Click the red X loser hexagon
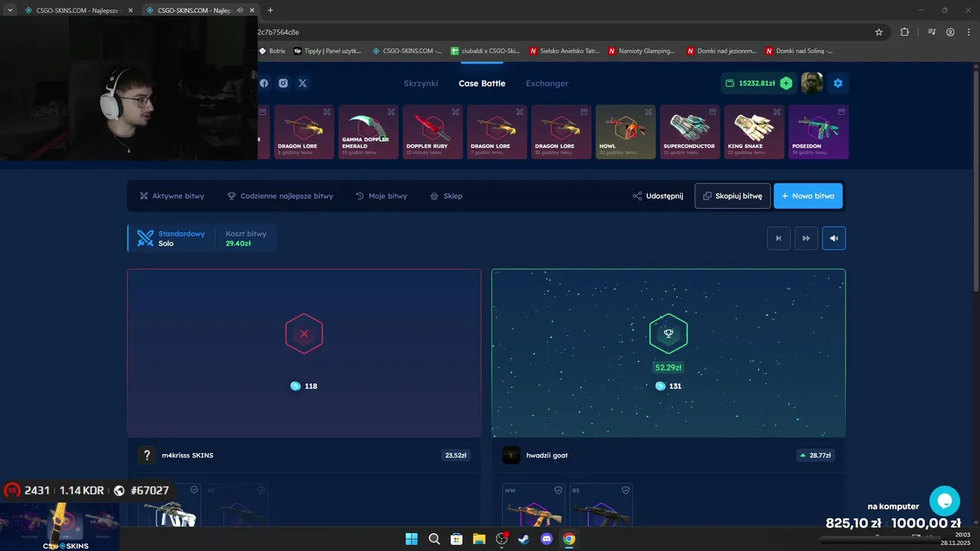Screen dimensions: 980x551 (304, 334)
